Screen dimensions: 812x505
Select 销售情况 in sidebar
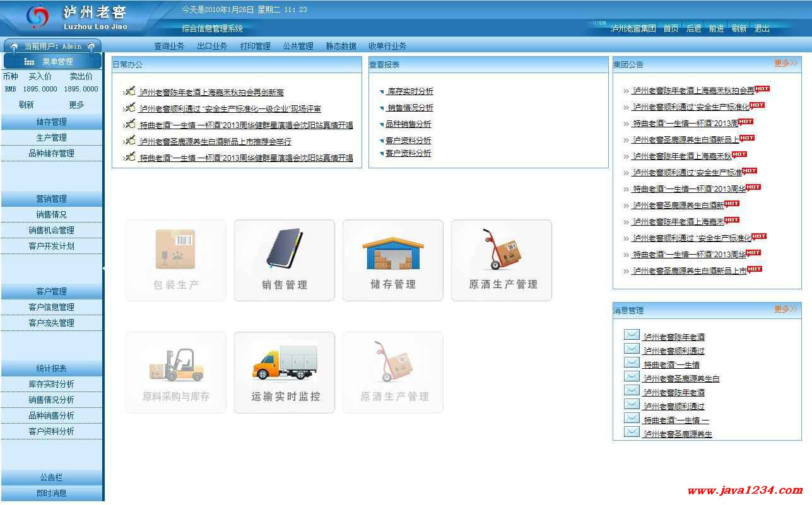(51, 214)
